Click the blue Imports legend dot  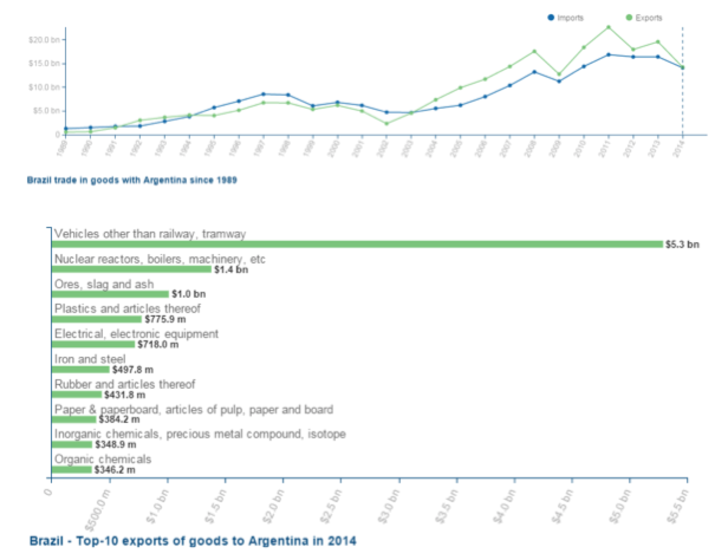551,18
